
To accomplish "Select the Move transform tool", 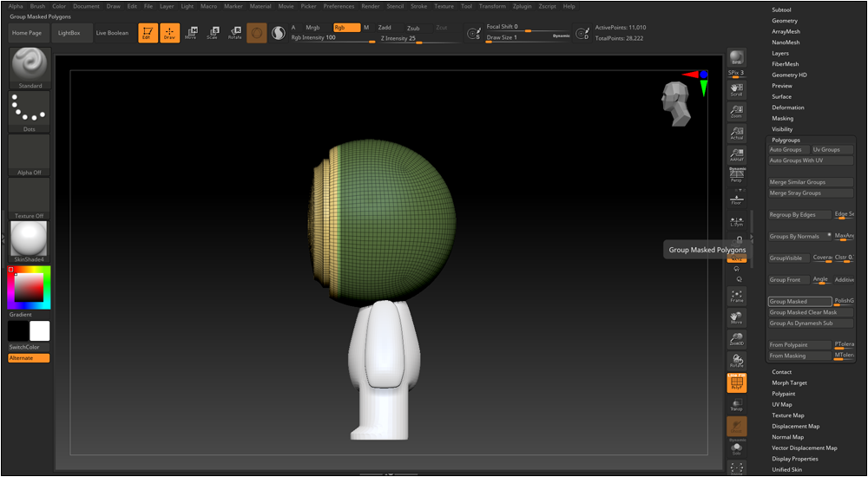I will coord(190,33).
